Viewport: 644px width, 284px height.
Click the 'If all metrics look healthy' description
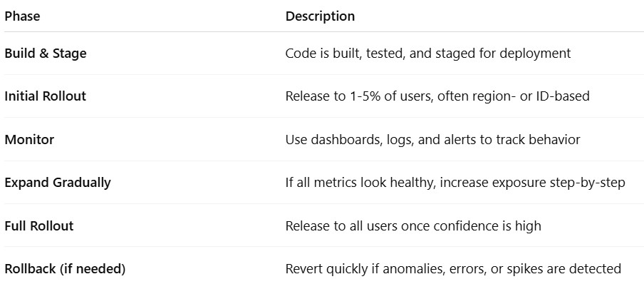[x=455, y=183]
